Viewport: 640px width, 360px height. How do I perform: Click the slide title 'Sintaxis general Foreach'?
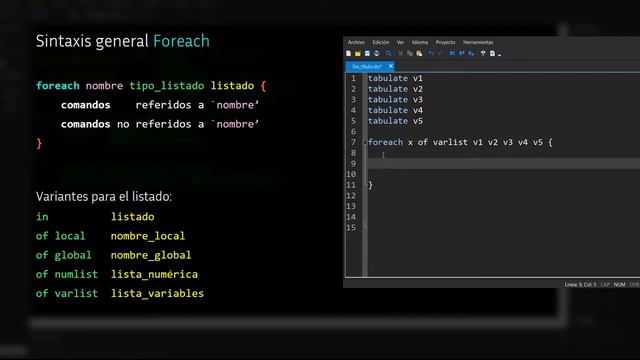tap(122, 42)
